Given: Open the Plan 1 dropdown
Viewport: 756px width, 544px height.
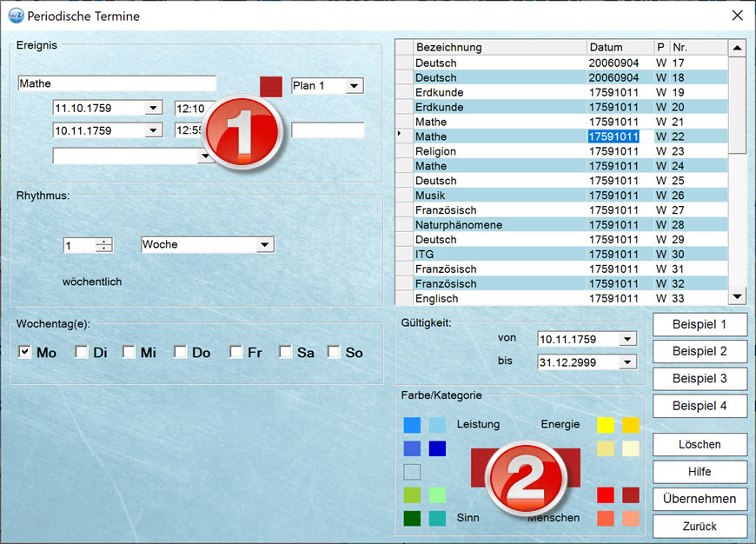Looking at the screenshot, I should pos(354,86).
